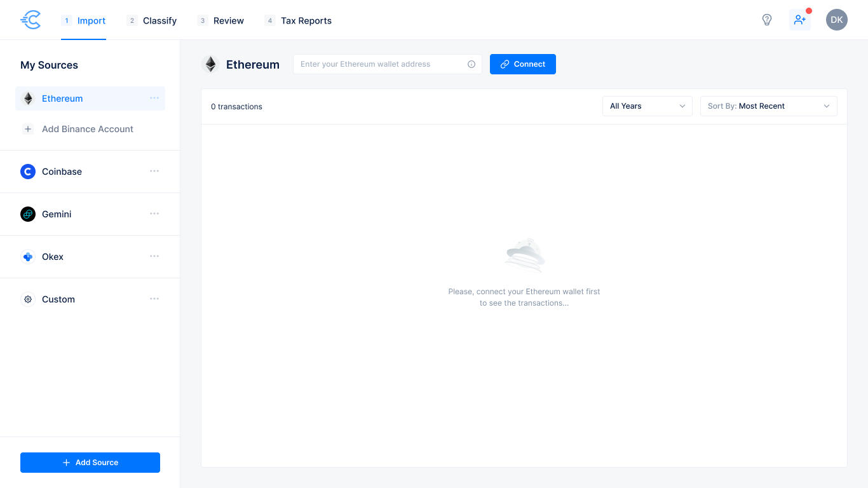Select the Custom source in the sidebar

click(x=57, y=299)
